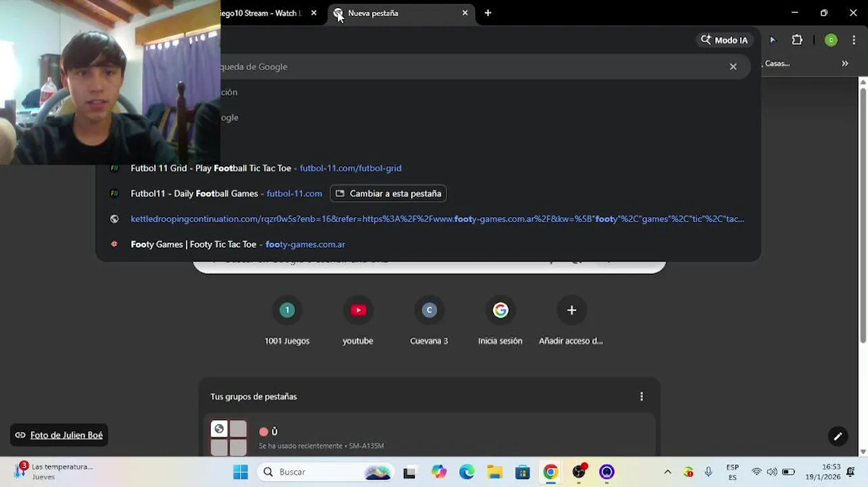Open the Cuevana 3 shortcut

tap(429, 321)
